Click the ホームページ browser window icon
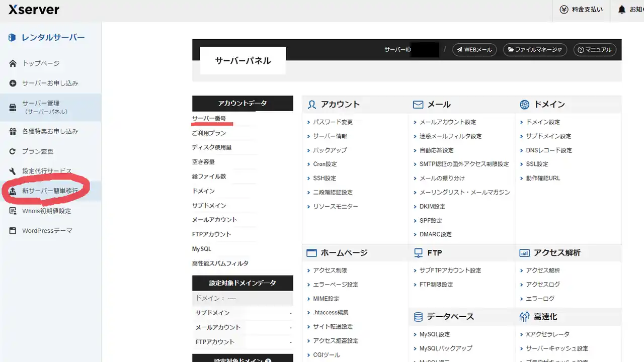 tap(312, 253)
